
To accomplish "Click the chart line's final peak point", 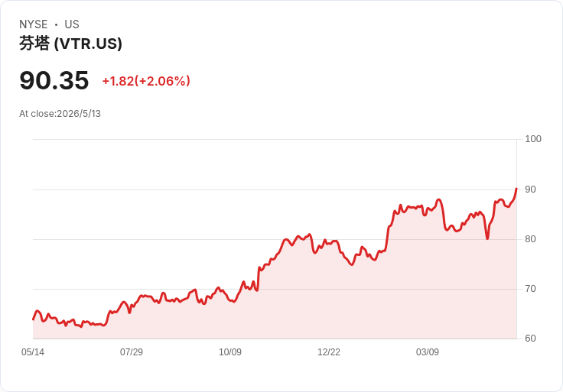I will click(x=516, y=188).
